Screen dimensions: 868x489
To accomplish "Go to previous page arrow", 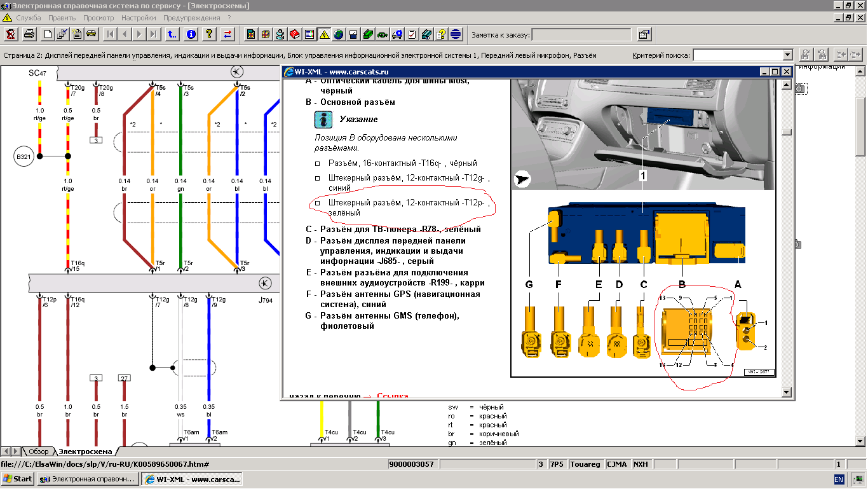I will click(125, 34).
